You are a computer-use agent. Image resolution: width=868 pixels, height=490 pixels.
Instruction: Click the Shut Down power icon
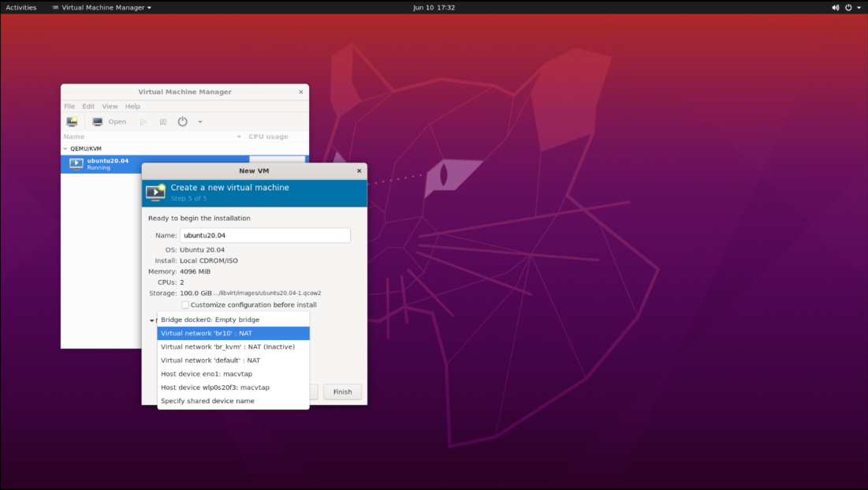point(182,122)
